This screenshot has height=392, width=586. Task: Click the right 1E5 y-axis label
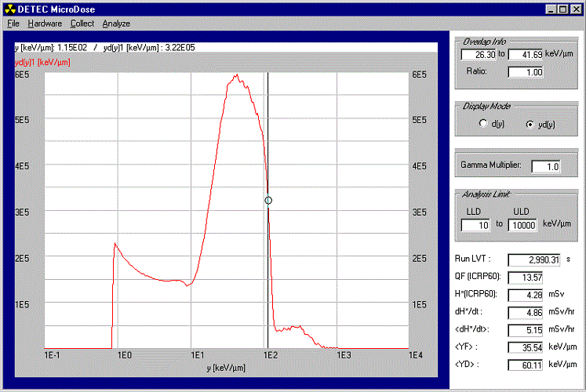(x=420, y=305)
